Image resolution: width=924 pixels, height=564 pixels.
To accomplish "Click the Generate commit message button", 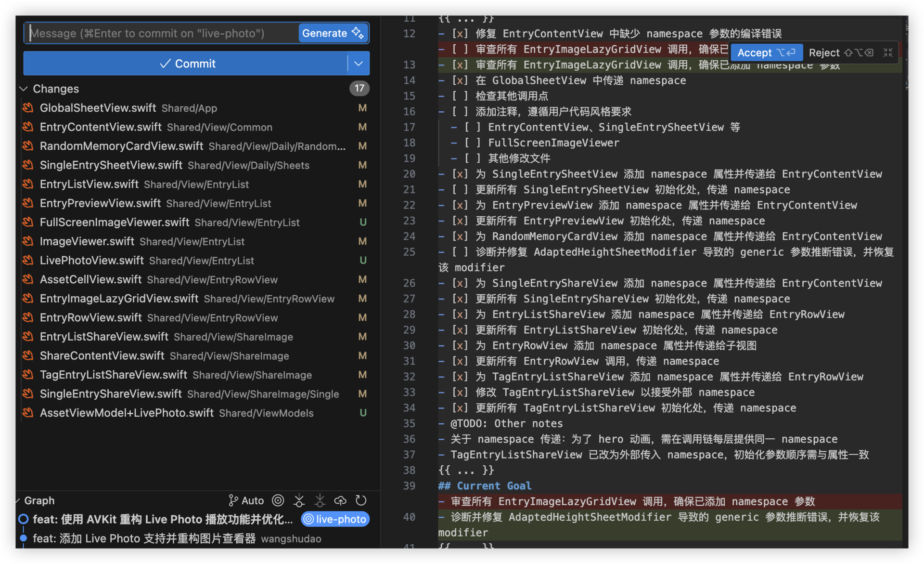I will pos(333,33).
